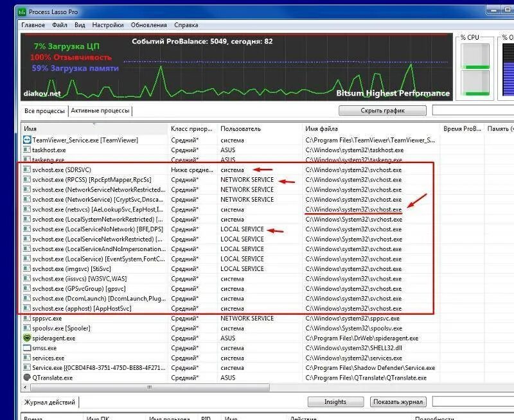This screenshot has width=514, height=420.
Task: Open the Файл menu
Action: pyautogui.click(x=60, y=25)
